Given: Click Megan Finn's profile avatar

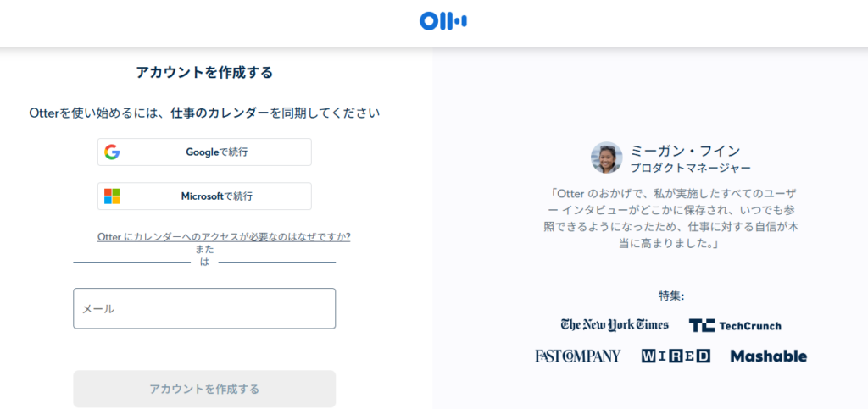Looking at the screenshot, I should click(606, 158).
